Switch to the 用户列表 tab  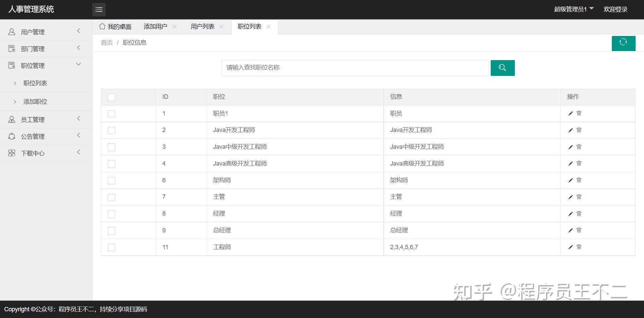[202, 27]
